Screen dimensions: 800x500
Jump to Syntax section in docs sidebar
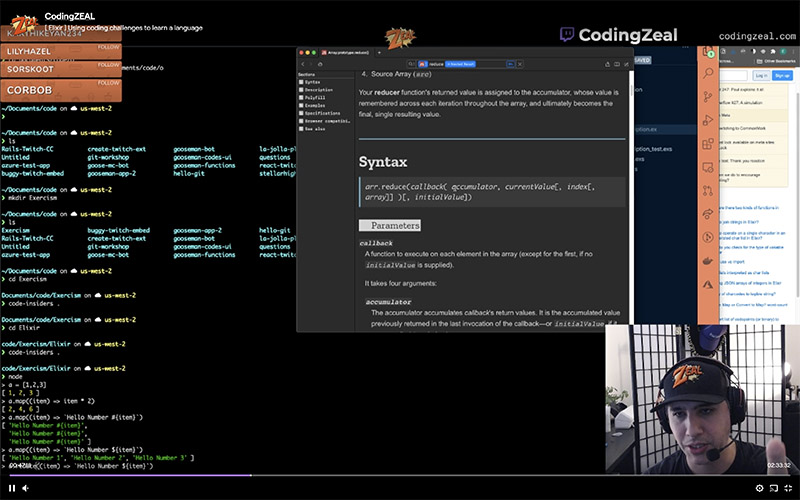(310, 82)
